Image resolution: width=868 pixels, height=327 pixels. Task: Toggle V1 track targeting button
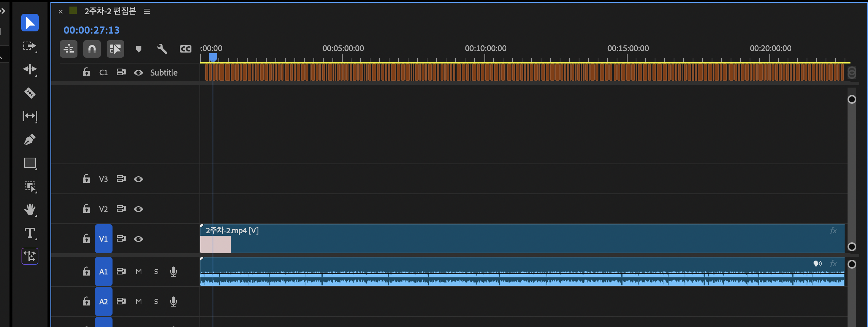(x=104, y=239)
